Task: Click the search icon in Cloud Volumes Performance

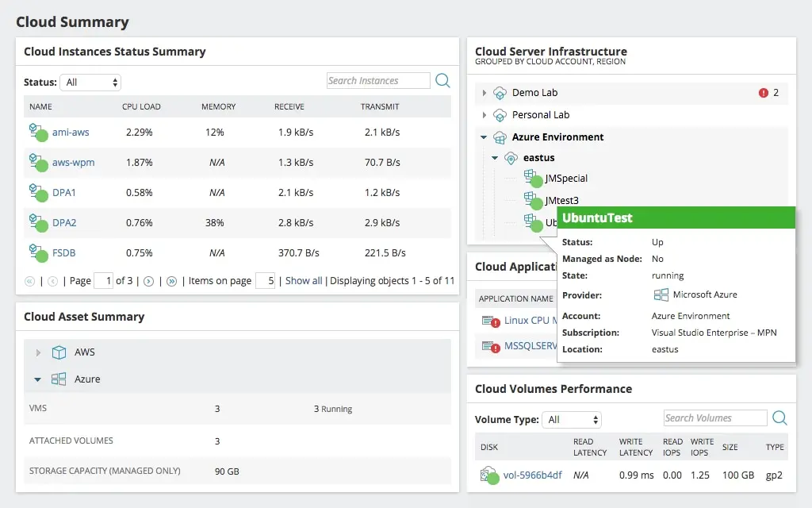Action: [779, 418]
